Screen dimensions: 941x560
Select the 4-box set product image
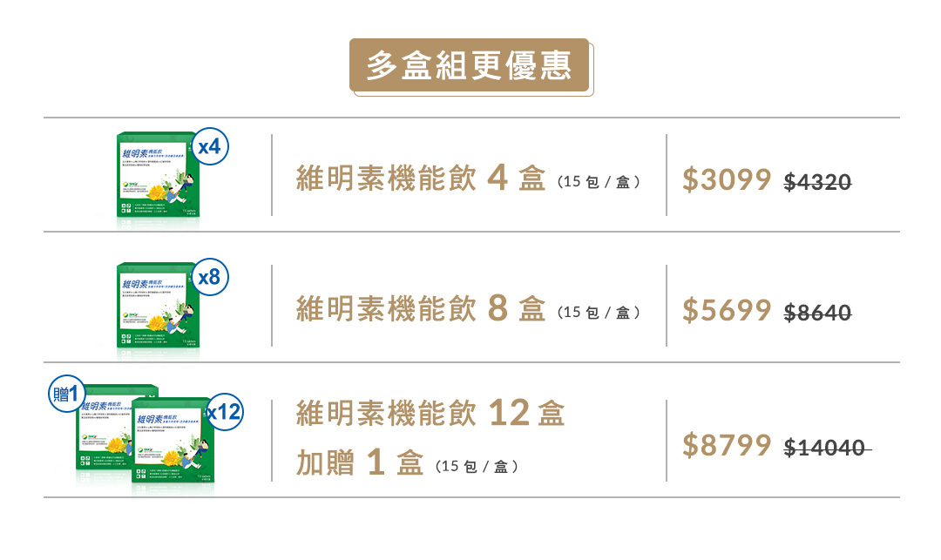coord(157,177)
